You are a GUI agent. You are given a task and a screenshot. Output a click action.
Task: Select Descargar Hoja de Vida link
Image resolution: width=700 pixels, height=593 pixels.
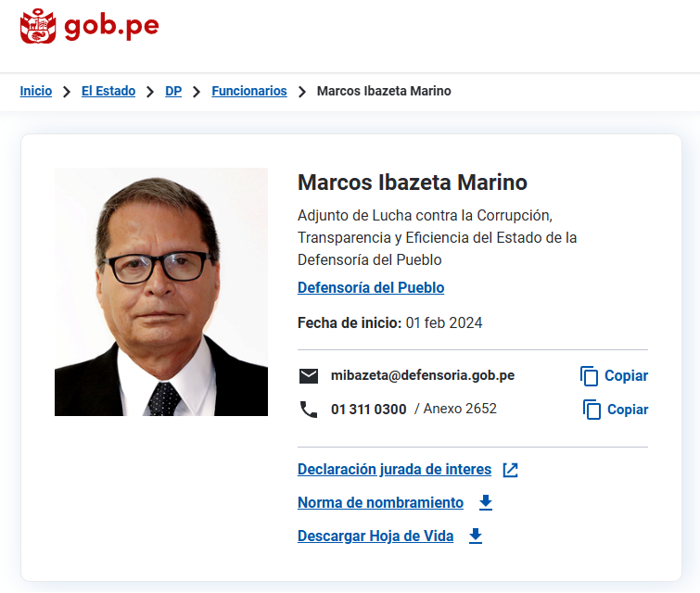[x=375, y=536]
